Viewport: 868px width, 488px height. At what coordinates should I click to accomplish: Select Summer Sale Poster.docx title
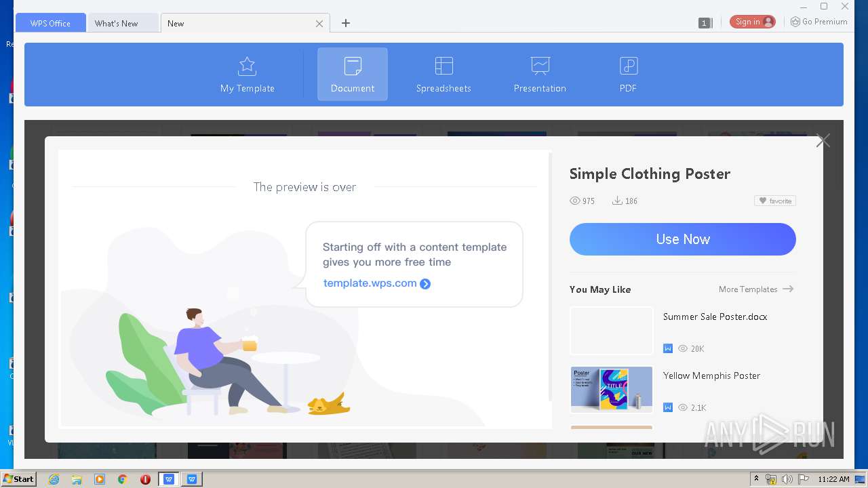[715, 317]
